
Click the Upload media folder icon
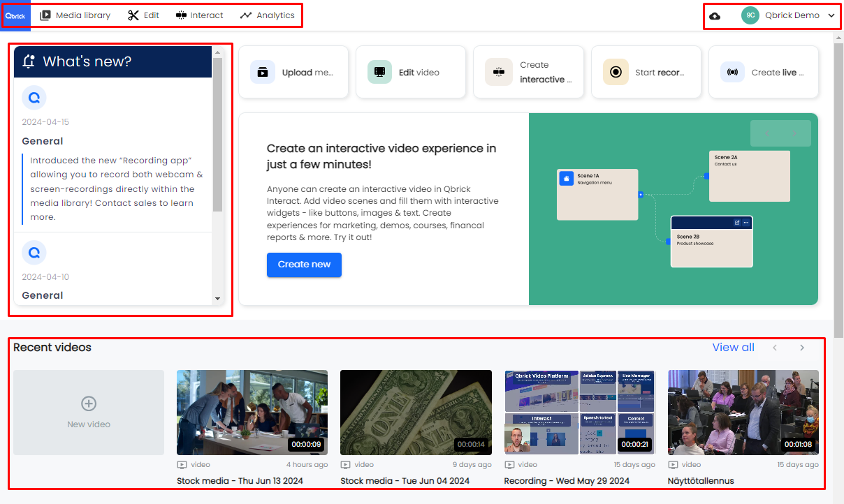(x=263, y=72)
